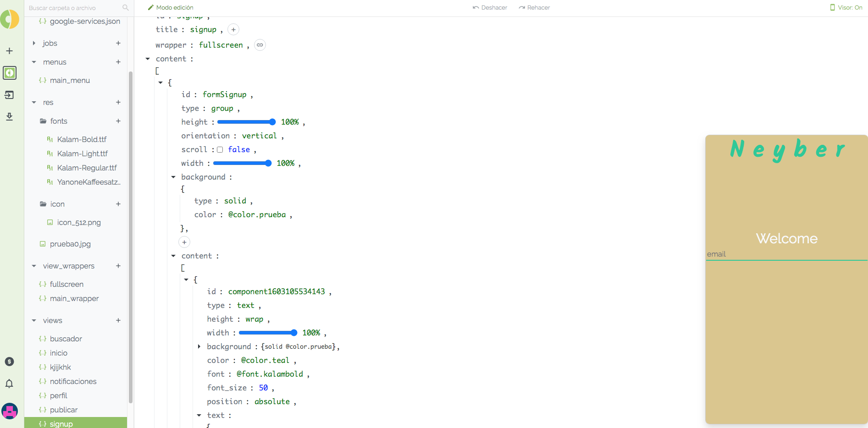Add a new item to menus folder
This screenshot has width=868, height=428.
[118, 62]
